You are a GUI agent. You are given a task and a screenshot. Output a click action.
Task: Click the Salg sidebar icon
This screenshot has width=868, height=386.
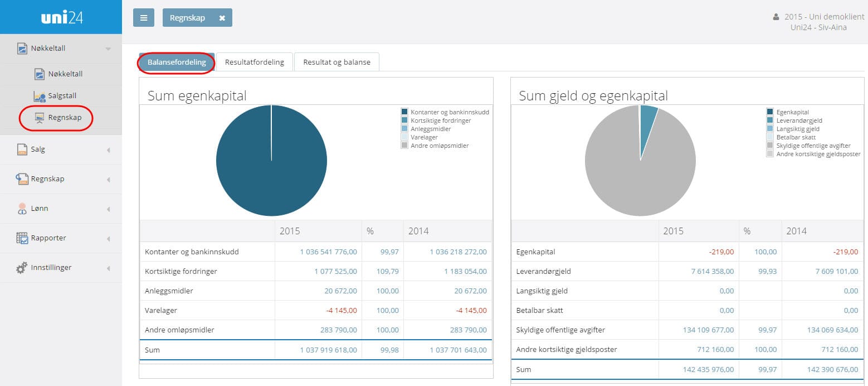22,149
